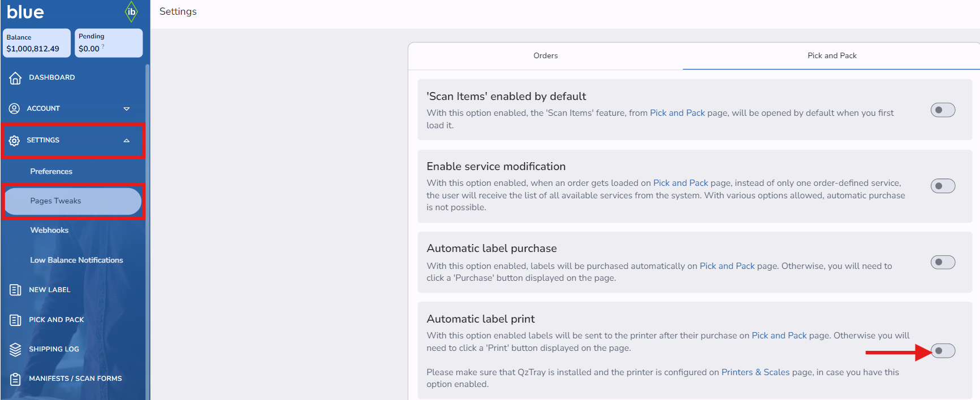Enable the Automatic label print toggle

(943, 351)
